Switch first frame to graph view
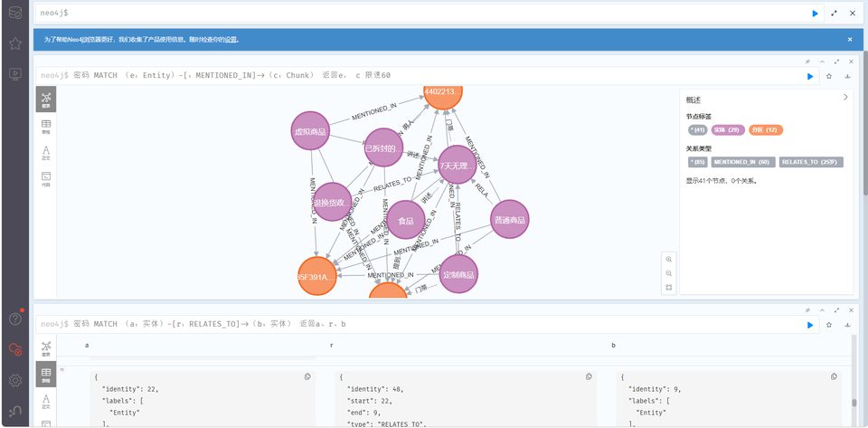This screenshot has width=868, height=428. pos(46,100)
